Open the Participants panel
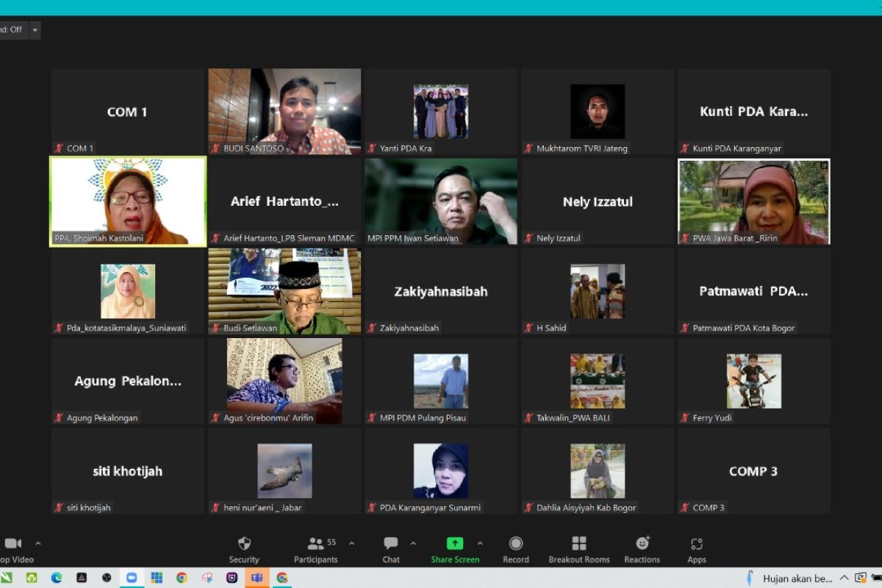This screenshot has width=882, height=588. coord(316,548)
